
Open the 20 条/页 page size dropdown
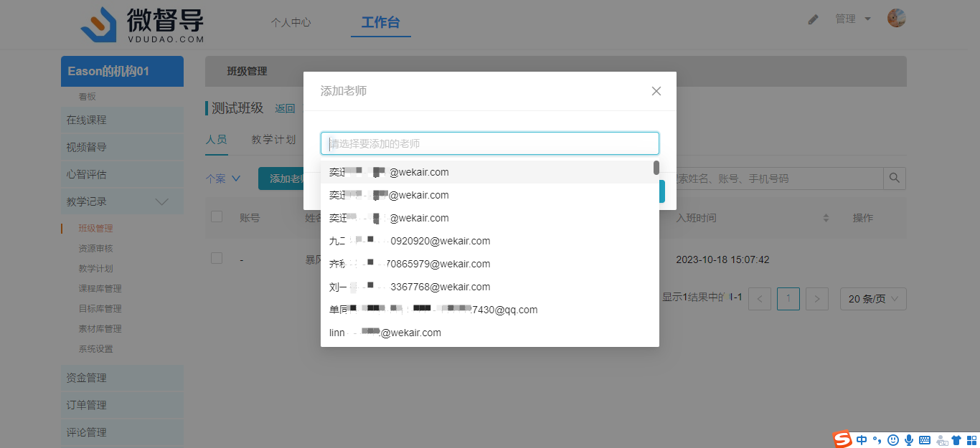873,299
